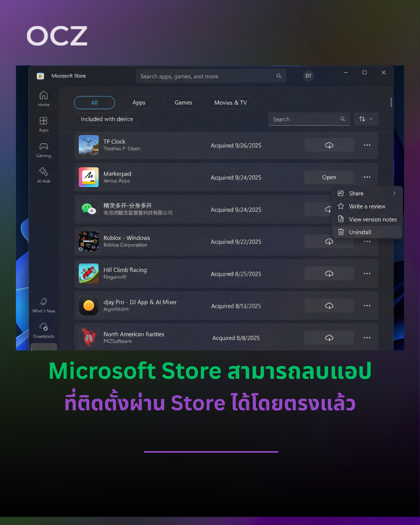
Task: Filter library by Games
Action: 183,103
